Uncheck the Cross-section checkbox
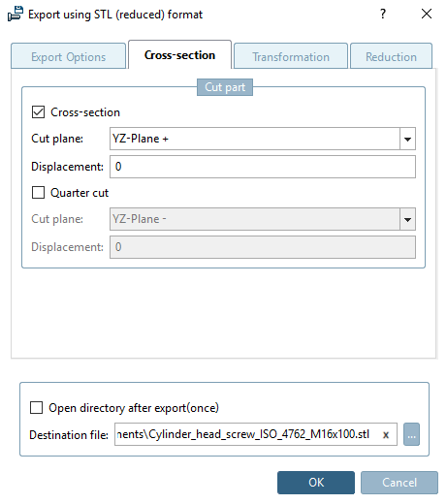The image size is (447, 504). click(38, 112)
